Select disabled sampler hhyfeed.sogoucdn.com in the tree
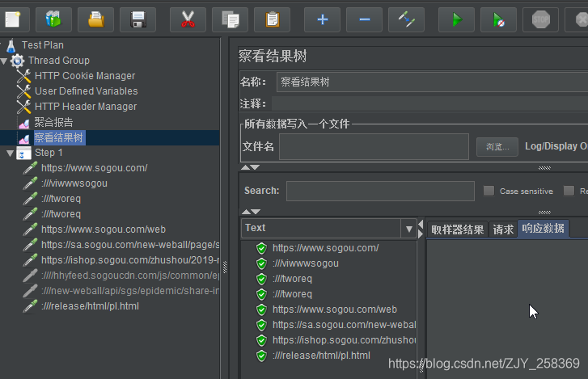 (130, 276)
